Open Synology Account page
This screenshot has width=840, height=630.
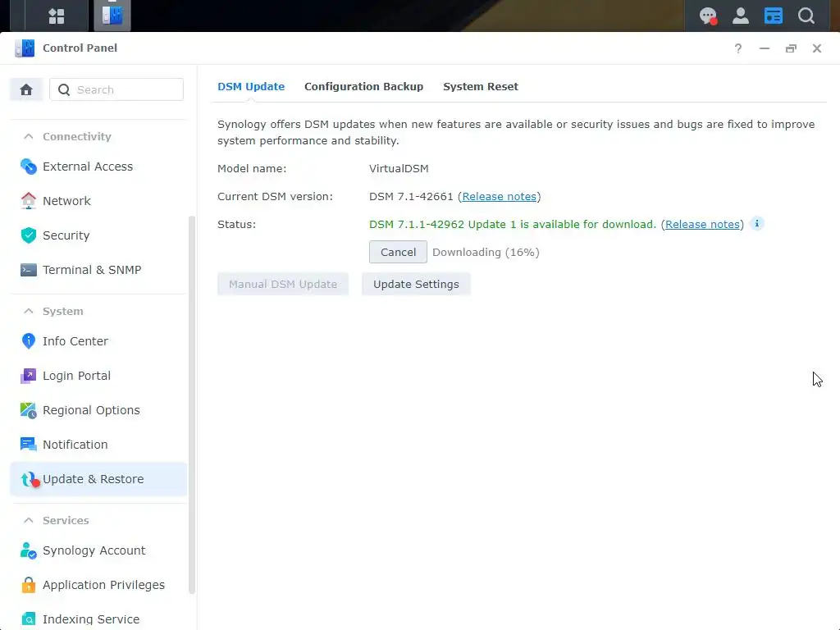[98, 550]
